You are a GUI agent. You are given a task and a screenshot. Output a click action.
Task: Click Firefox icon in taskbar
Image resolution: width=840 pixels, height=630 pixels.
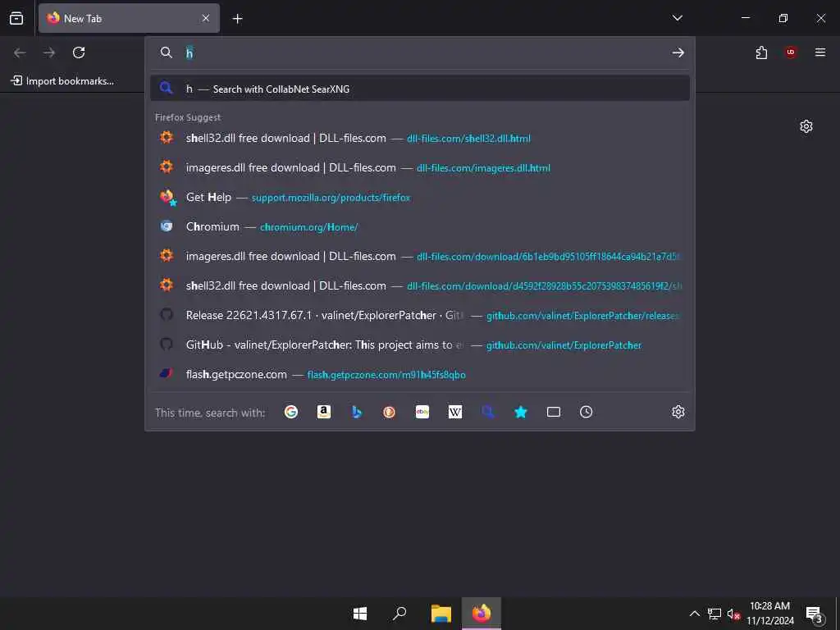pos(481,614)
